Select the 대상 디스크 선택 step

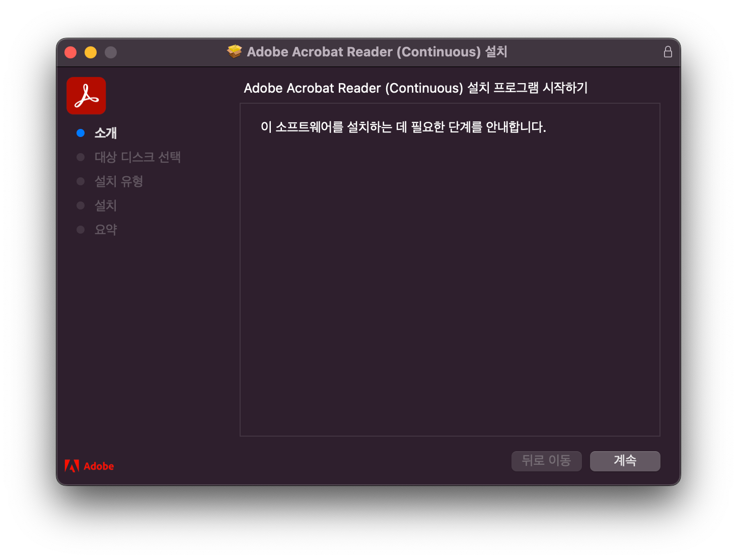138,157
